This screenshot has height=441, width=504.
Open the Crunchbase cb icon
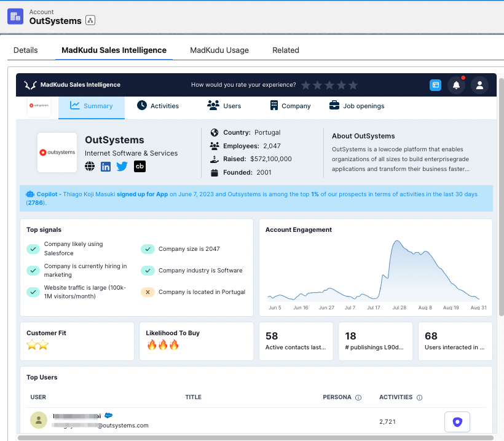point(140,166)
